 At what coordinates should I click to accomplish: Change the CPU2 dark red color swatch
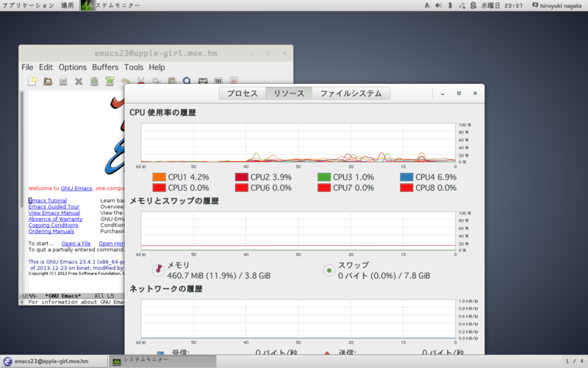click(x=242, y=177)
